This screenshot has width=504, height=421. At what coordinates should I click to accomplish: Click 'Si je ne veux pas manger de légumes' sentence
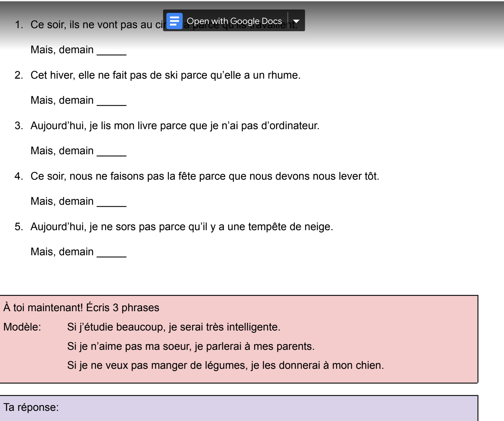(x=226, y=365)
